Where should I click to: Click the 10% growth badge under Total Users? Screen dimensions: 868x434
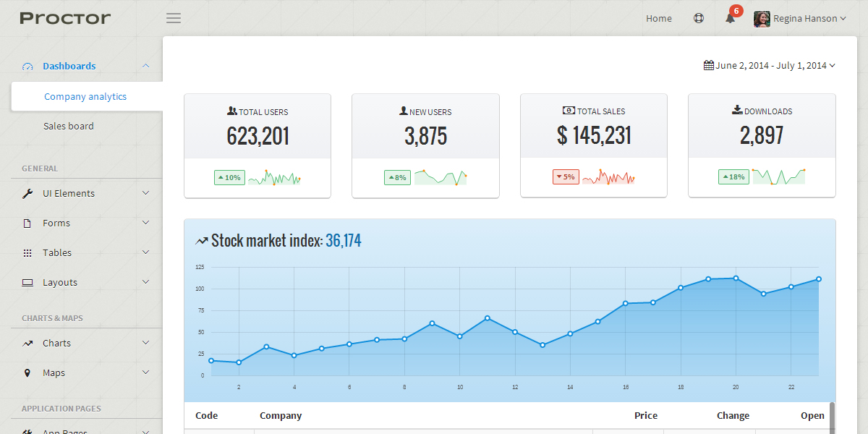pos(229,177)
